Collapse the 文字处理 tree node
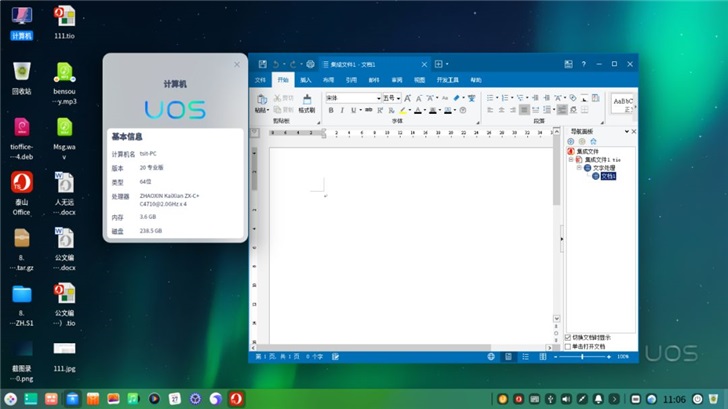 tap(579, 167)
